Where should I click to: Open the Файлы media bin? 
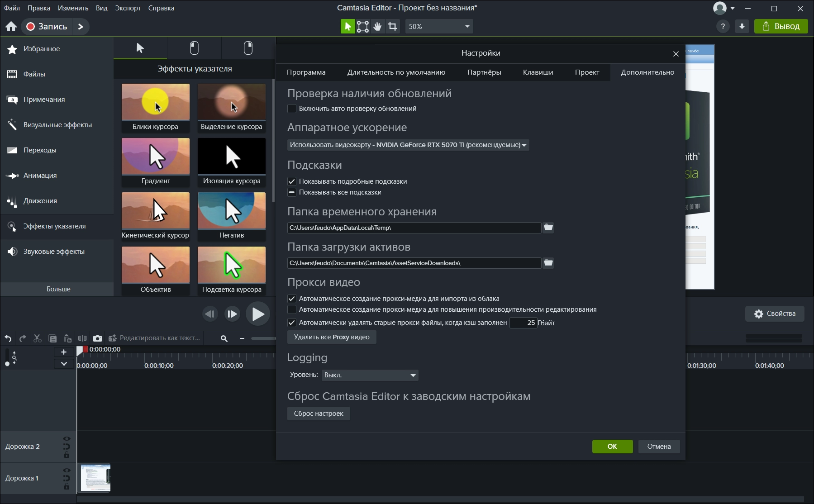[57, 74]
